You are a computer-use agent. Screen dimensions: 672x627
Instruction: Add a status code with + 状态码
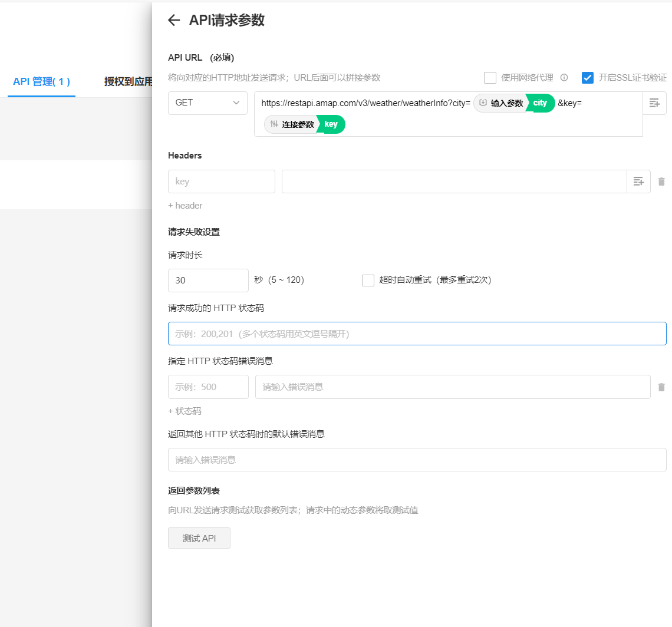tap(185, 411)
